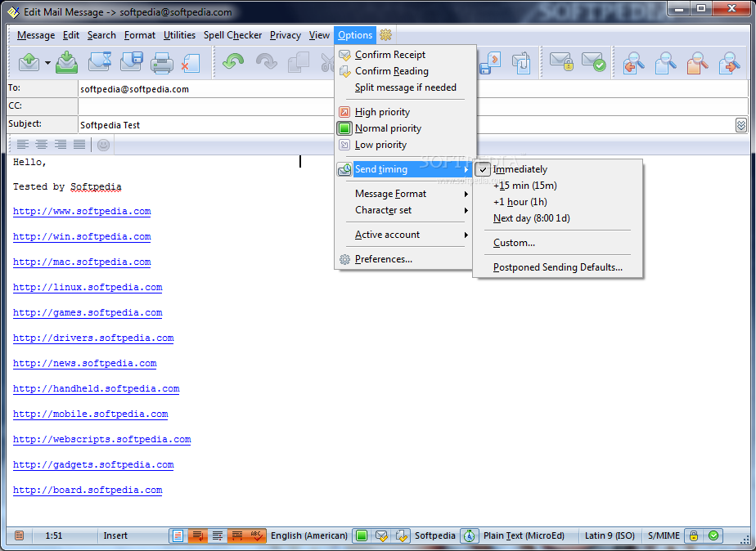Click the green Undo arrow icon
The height and width of the screenshot is (551, 756).
[233, 62]
